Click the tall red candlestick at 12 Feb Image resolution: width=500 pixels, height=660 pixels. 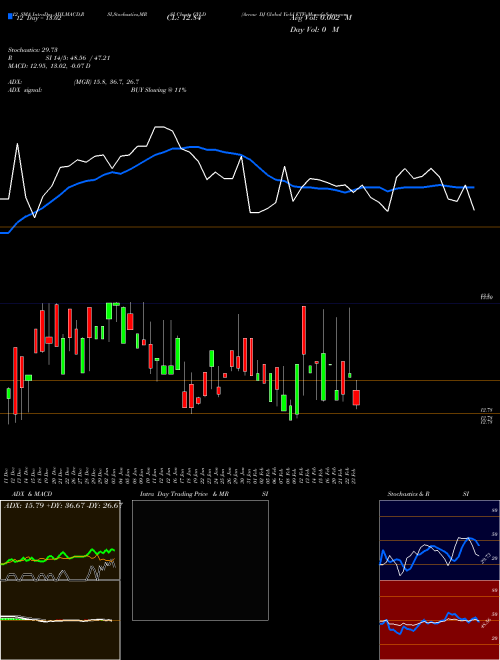click(x=303, y=330)
